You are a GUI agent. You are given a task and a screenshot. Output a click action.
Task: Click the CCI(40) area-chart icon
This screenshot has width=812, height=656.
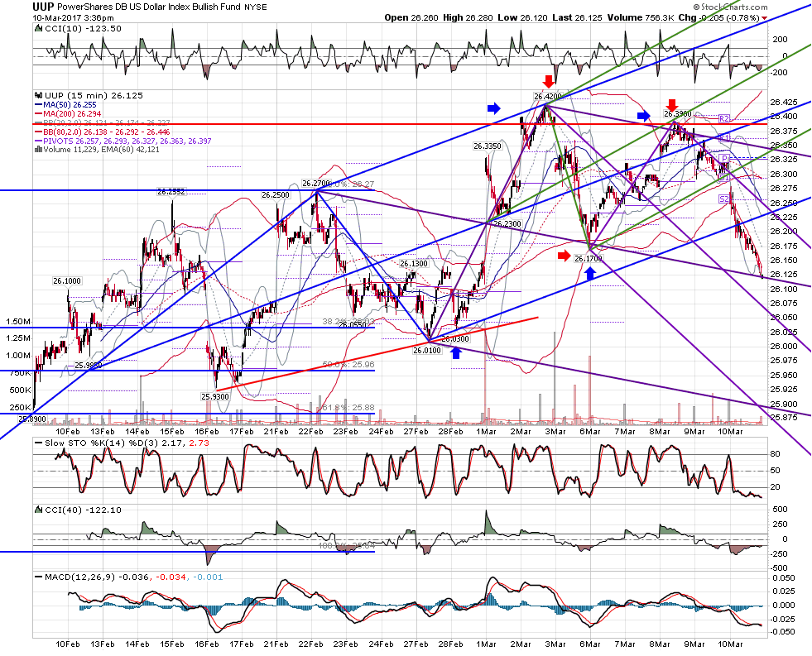[x=38, y=510]
